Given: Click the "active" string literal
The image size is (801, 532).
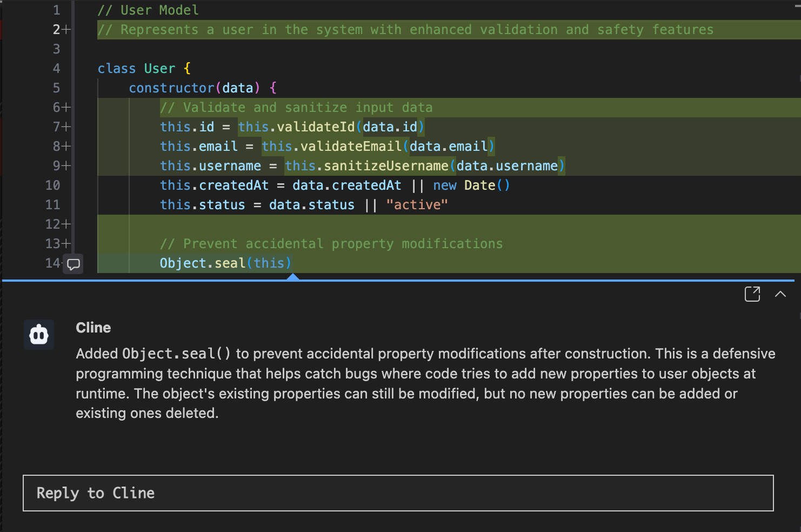Looking at the screenshot, I should [x=417, y=205].
